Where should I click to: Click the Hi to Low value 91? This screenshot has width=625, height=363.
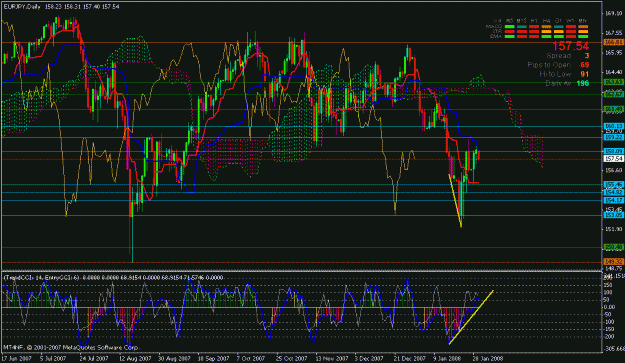(584, 74)
